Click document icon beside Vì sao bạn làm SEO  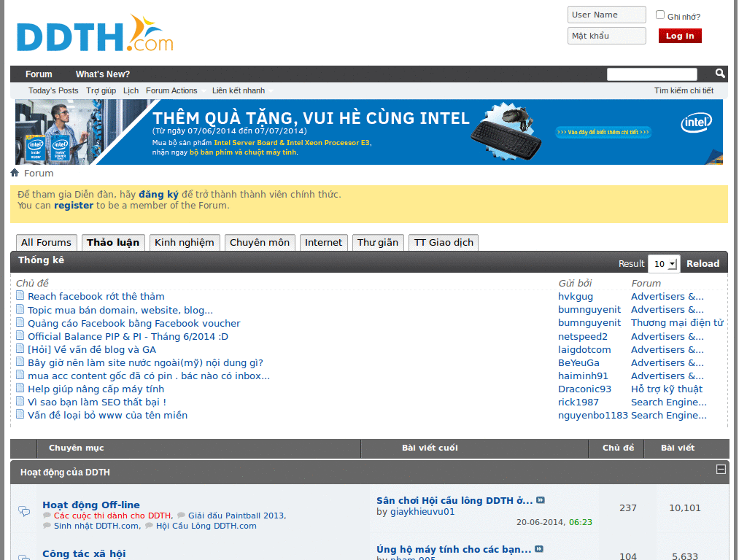[x=20, y=401]
